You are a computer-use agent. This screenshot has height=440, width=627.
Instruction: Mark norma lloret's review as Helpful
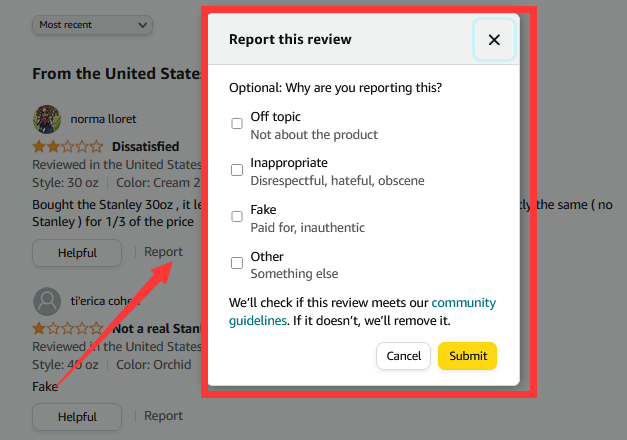tap(77, 253)
